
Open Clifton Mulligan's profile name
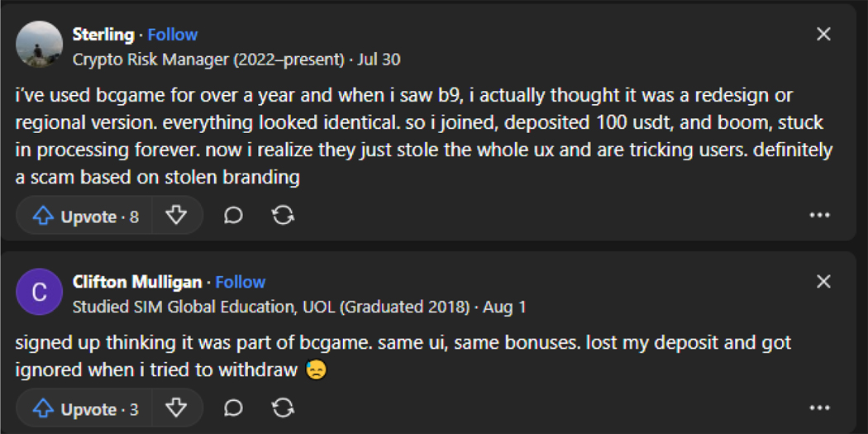click(136, 282)
